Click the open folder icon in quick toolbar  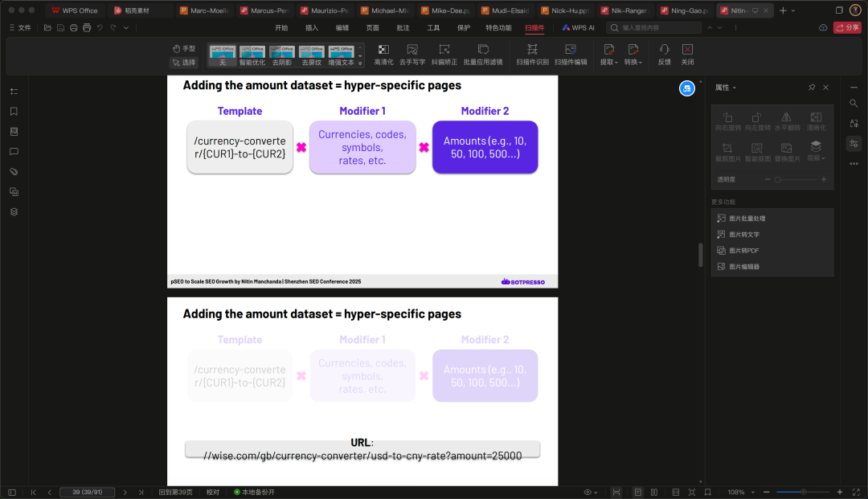(47, 27)
